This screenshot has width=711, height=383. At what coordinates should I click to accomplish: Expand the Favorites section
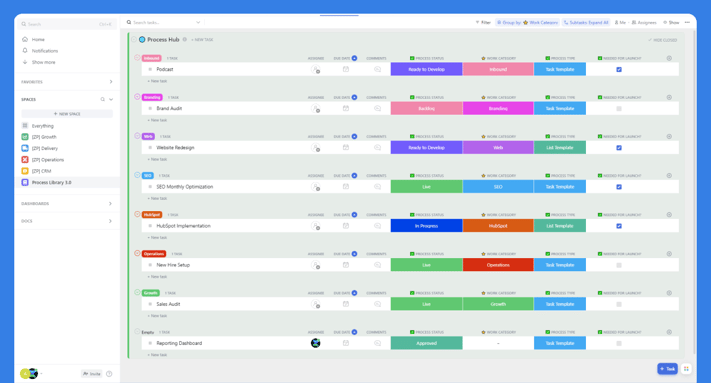point(111,82)
